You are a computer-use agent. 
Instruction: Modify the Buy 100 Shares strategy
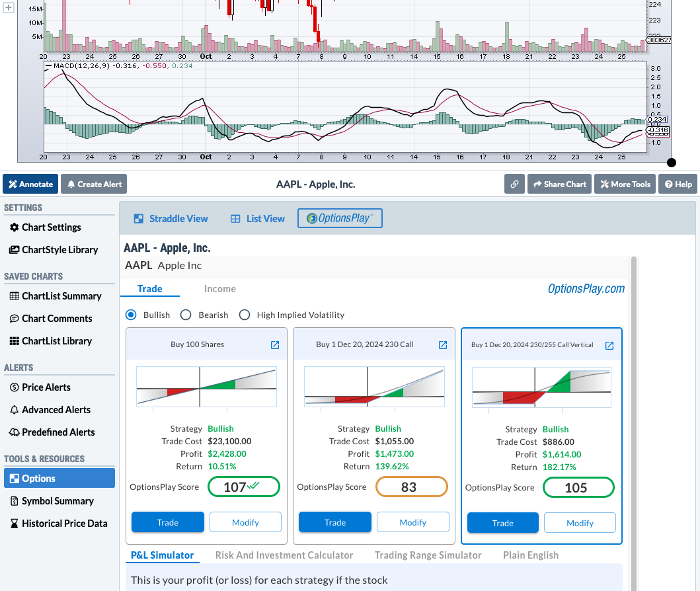click(x=245, y=522)
